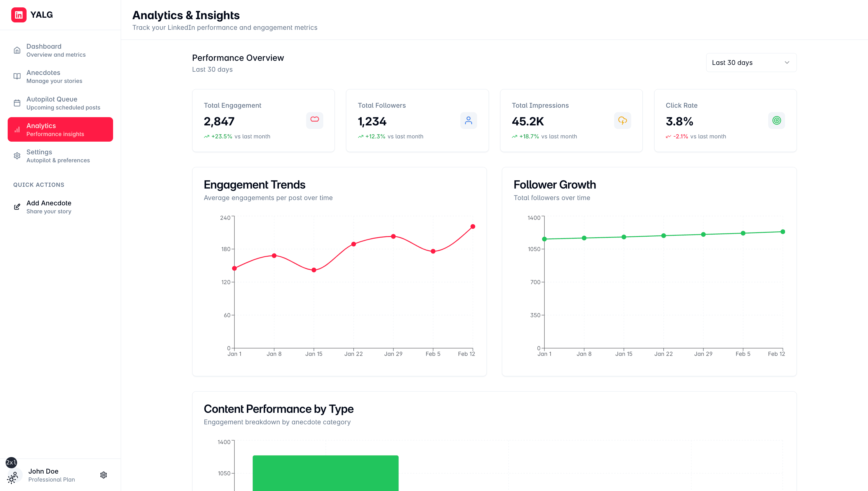Click the "QUICK ACTIONS" section heading
This screenshot has height=491, width=868.
39,185
